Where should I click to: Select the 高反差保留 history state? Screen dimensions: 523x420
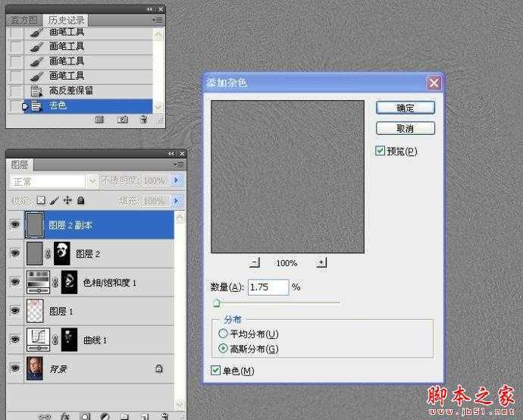click(88, 90)
